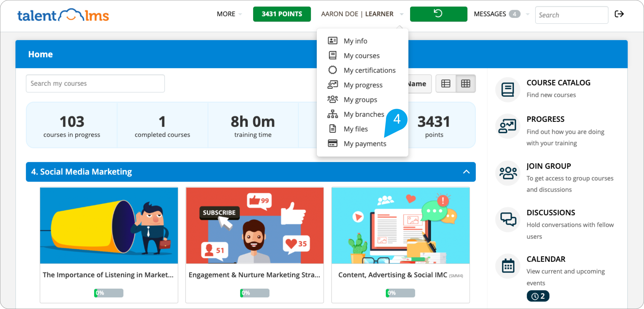Open the MORE dropdown menu
This screenshot has width=644, height=309.
(x=229, y=14)
